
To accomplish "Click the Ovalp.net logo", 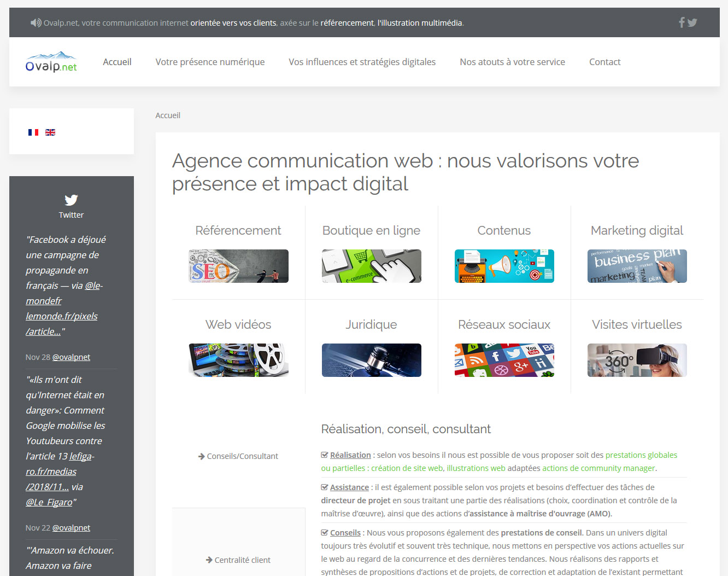I will pos(51,62).
